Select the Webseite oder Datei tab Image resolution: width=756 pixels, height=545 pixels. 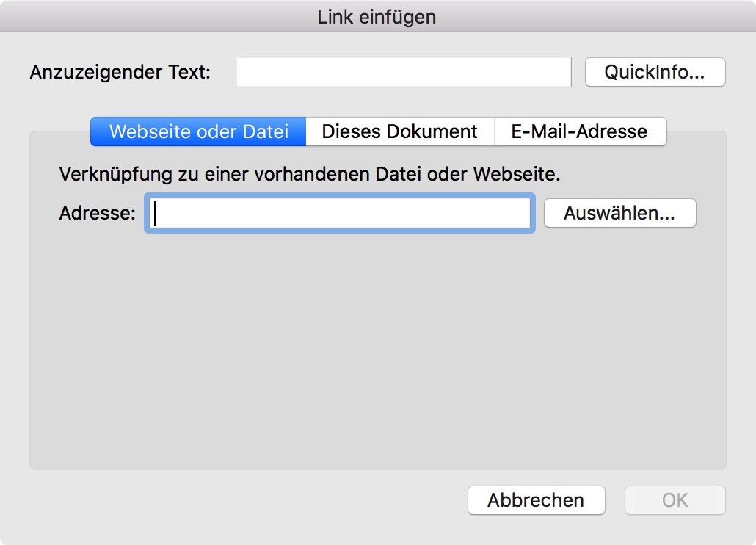198,131
